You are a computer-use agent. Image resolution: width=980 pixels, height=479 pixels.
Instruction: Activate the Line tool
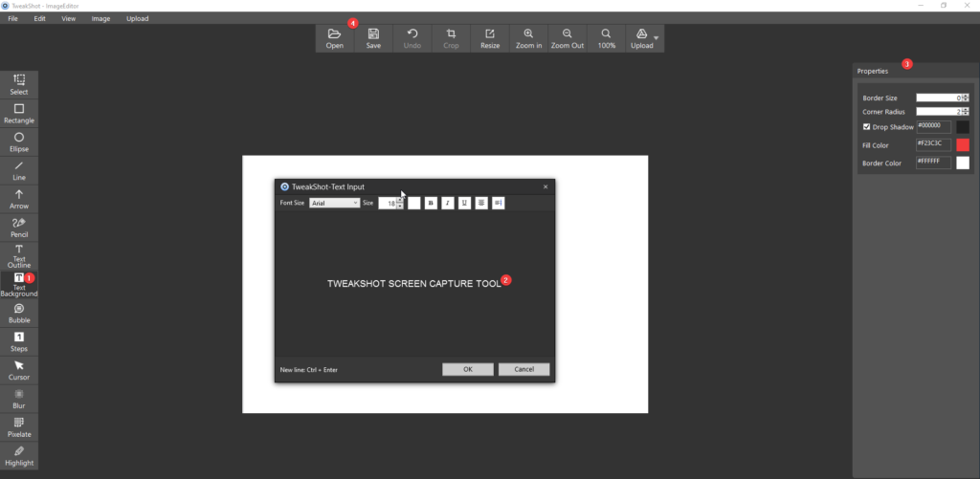pos(19,170)
